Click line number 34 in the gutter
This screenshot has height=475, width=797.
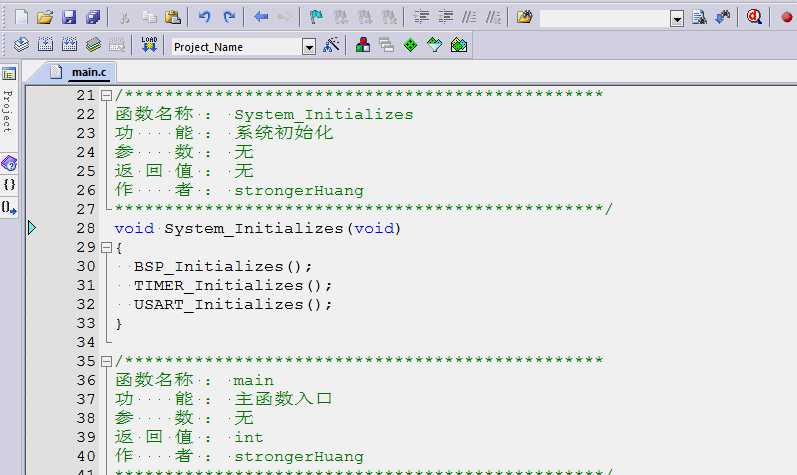86,342
